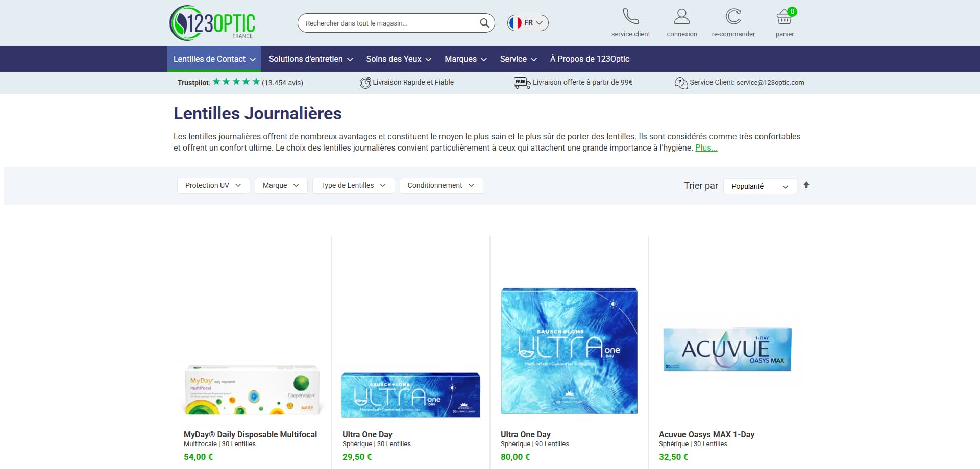The width and height of the screenshot is (980, 469).
Task: Click Livraison offerte à partir de 99€
Action: pyautogui.click(x=582, y=82)
